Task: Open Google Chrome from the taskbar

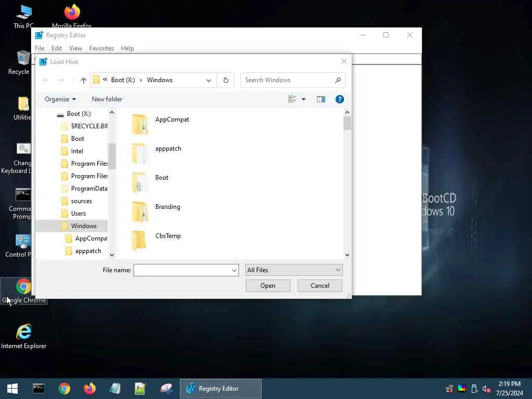Action: click(64, 389)
